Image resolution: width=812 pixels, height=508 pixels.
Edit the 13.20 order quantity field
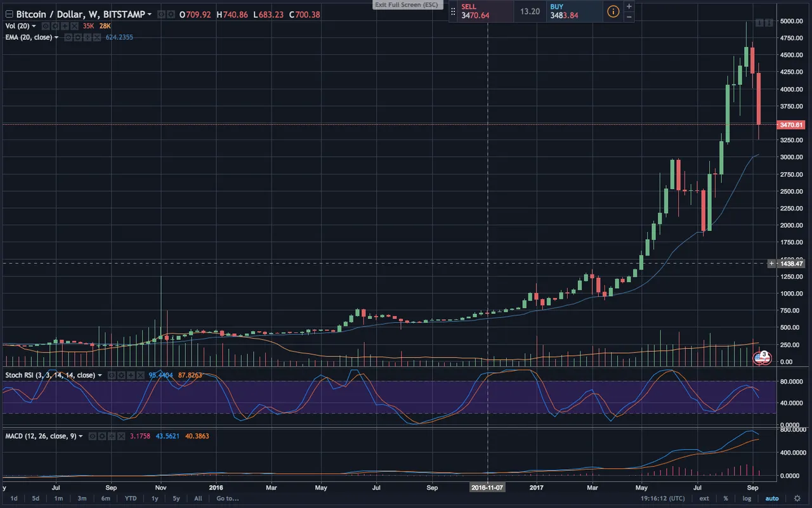click(x=530, y=11)
